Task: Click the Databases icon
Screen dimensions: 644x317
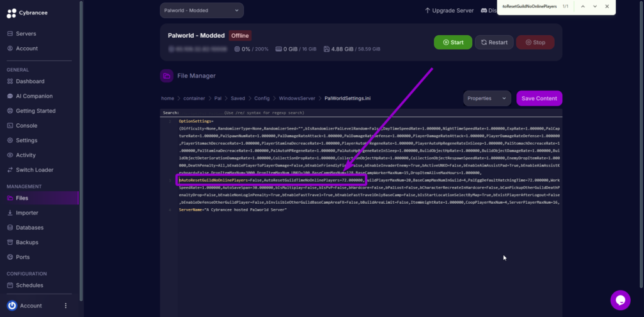Action: coord(10,228)
